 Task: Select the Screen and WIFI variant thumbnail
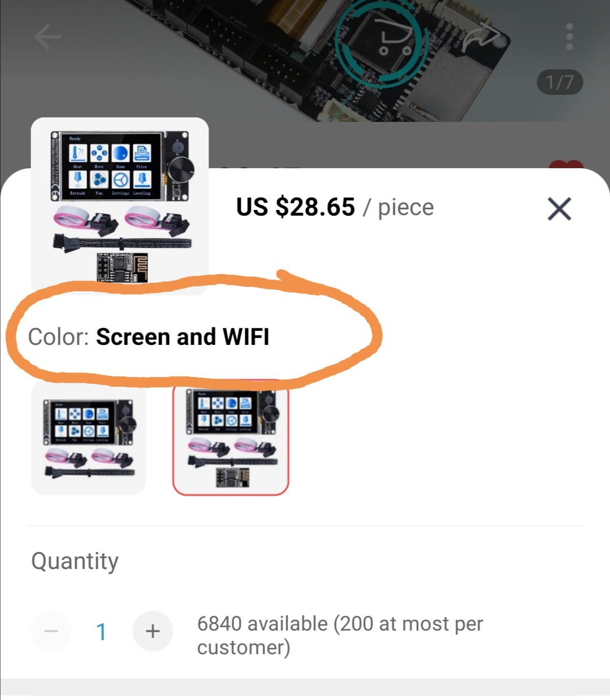click(x=230, y=438)
